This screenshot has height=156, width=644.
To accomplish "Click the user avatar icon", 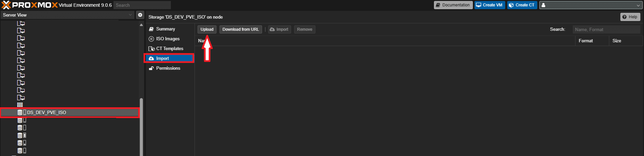I will [x=543, y=5].
